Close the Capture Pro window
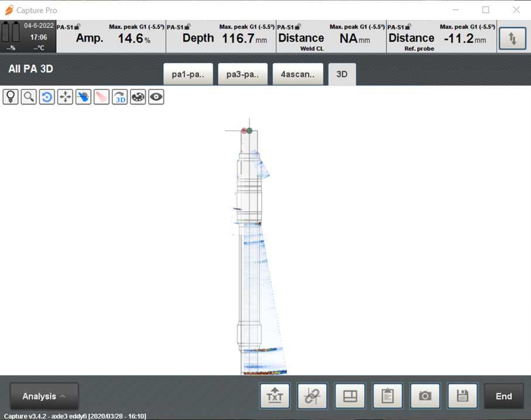The width and height of the screenshot is (531, 420). coord(516,10)
